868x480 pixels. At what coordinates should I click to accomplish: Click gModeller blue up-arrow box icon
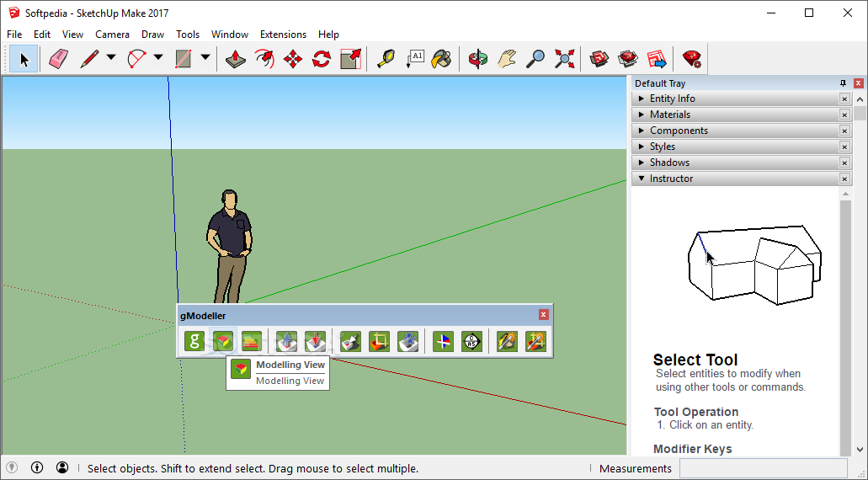(x=286, y=341)
